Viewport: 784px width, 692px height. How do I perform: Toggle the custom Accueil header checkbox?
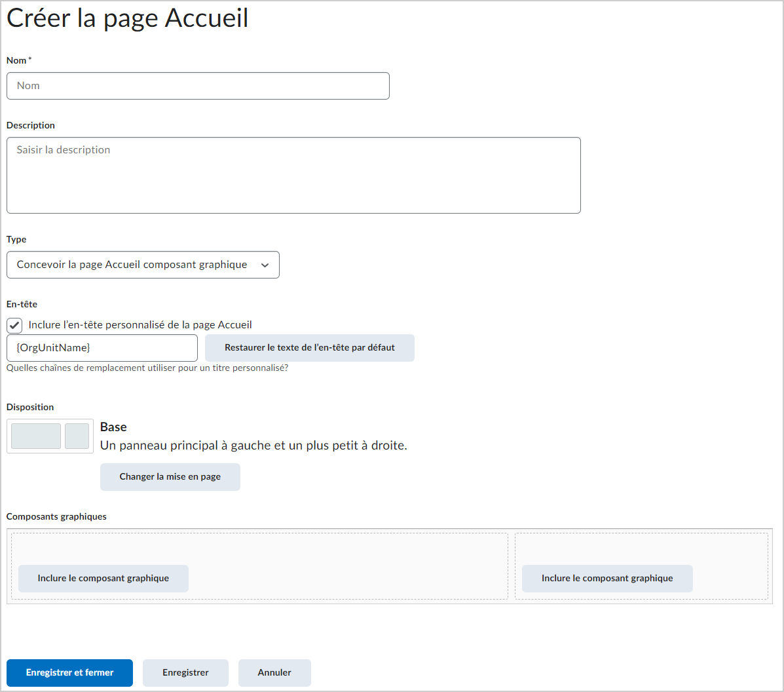(x=14, y=325)
